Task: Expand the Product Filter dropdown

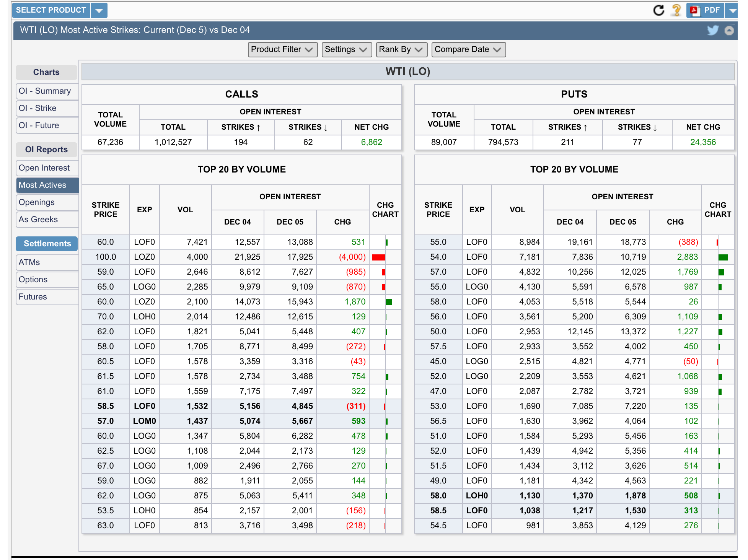Action: click(282, 49)
